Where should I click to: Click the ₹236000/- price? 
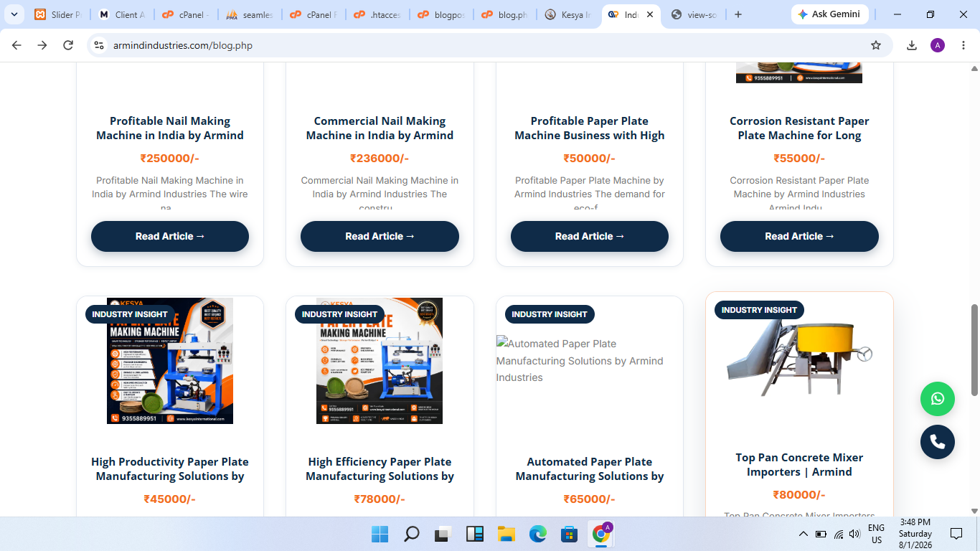[x=380, y=159]
